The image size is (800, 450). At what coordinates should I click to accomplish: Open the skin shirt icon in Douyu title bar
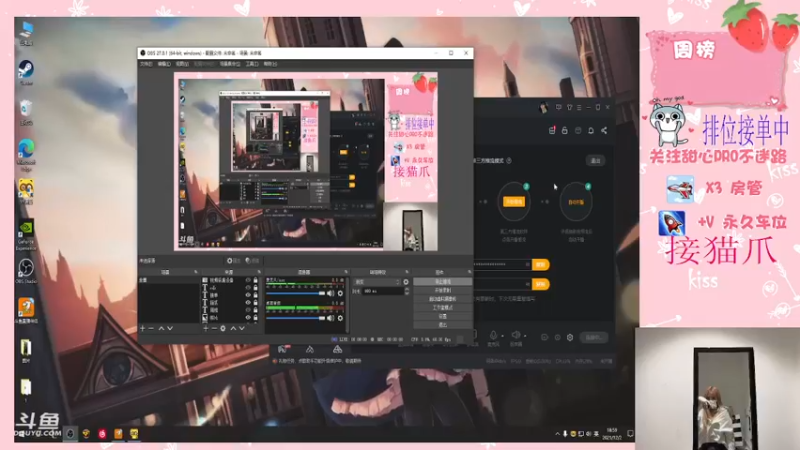pos(569,108)
